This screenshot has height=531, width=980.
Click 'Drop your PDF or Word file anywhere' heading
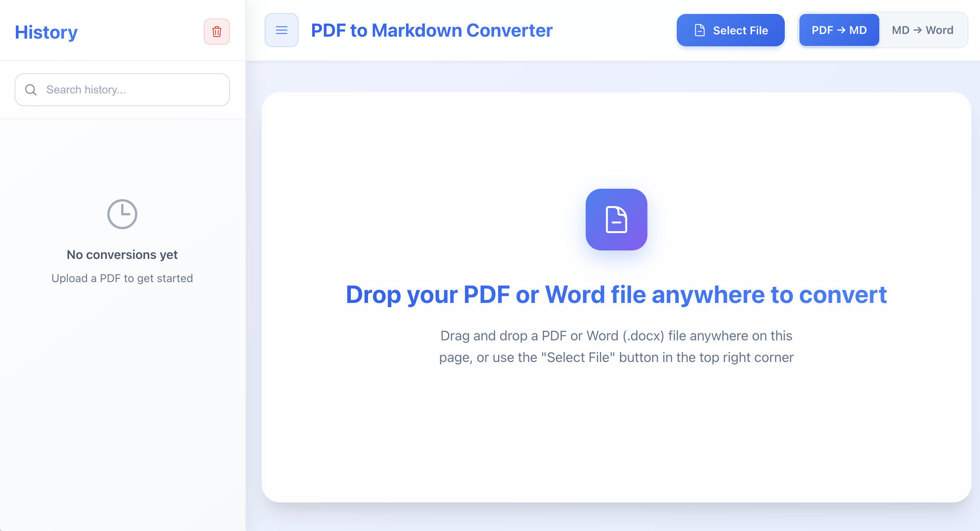[x=617, y=295]
